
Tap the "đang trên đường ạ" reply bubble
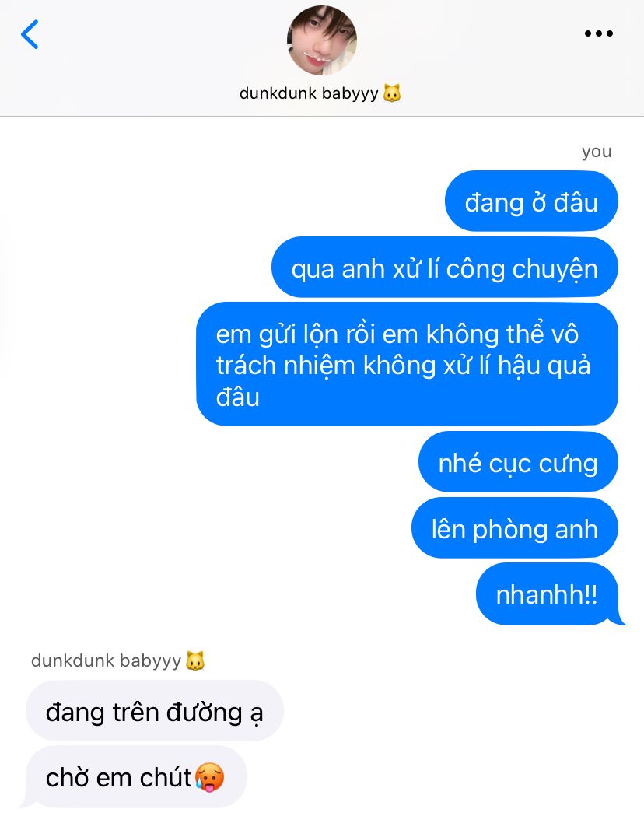click(155, 711)
